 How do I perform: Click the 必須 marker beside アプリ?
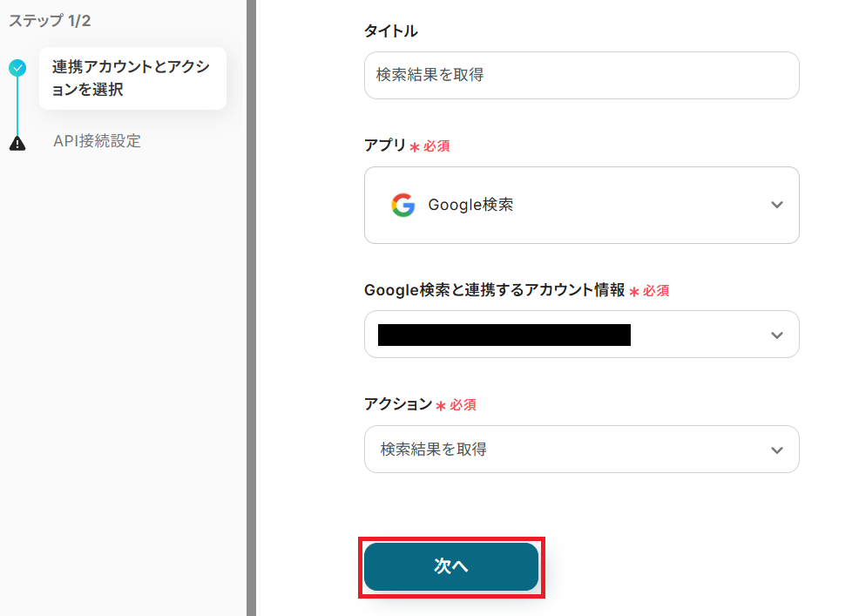(x=436, y=146)
